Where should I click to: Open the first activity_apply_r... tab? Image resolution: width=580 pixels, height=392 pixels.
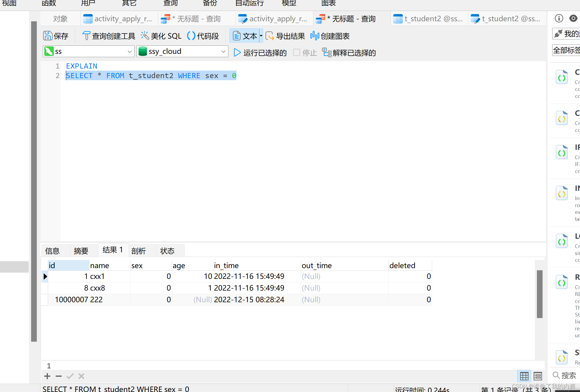click(119, 19)
